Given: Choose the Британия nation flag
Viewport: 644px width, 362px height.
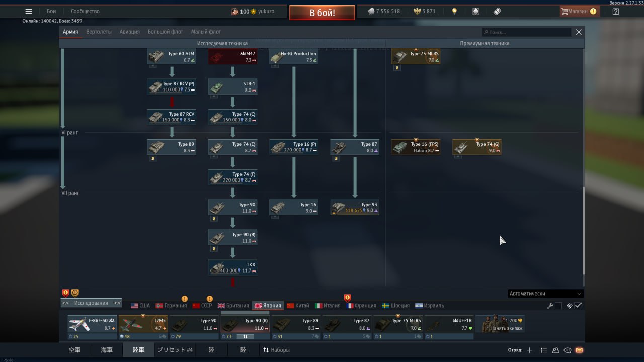Looking at the screenshot, I should (x=233, y=306).
